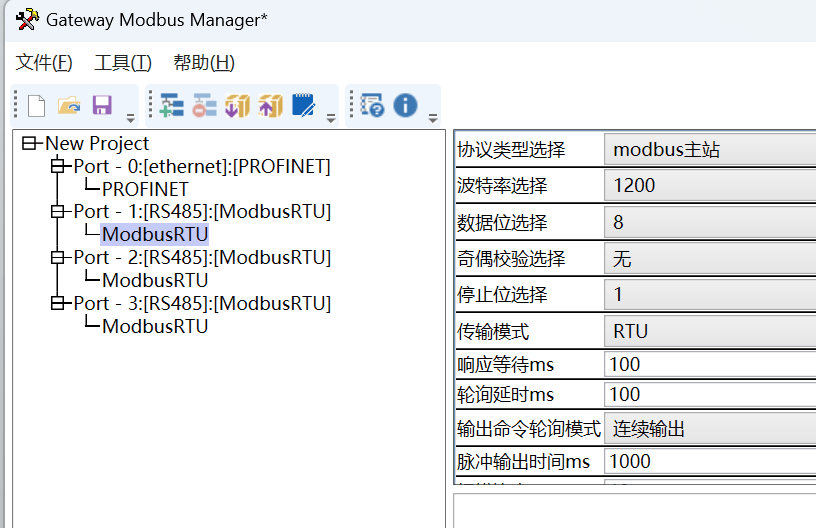Collapse the New Project root node
Viewport: 816px width, 528px height.
tap(29, 143)
